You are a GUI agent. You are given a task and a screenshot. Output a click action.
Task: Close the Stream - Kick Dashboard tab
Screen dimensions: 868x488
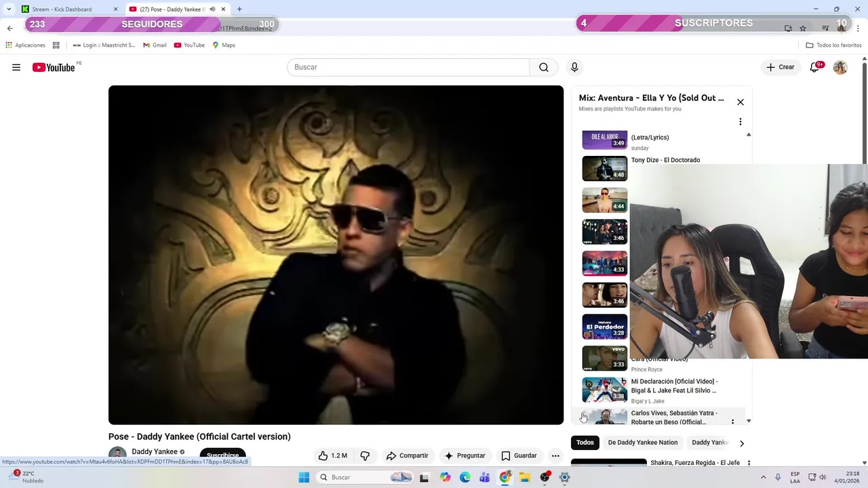coord(115,9)
